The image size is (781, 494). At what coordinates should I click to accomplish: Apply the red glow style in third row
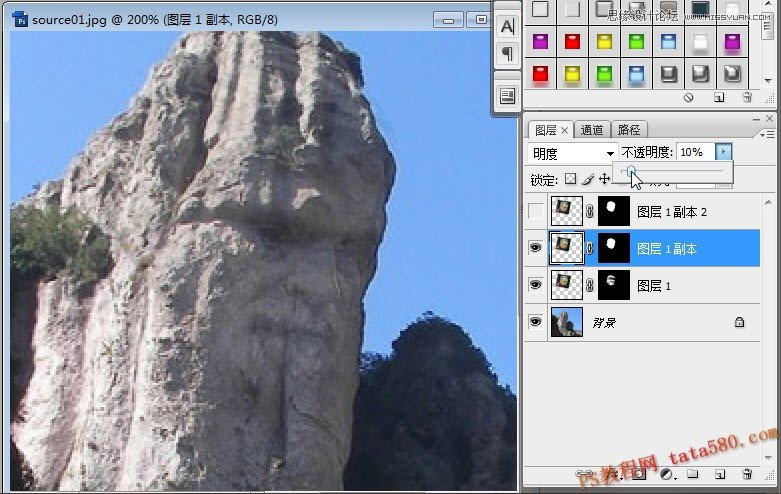[540, 74]
